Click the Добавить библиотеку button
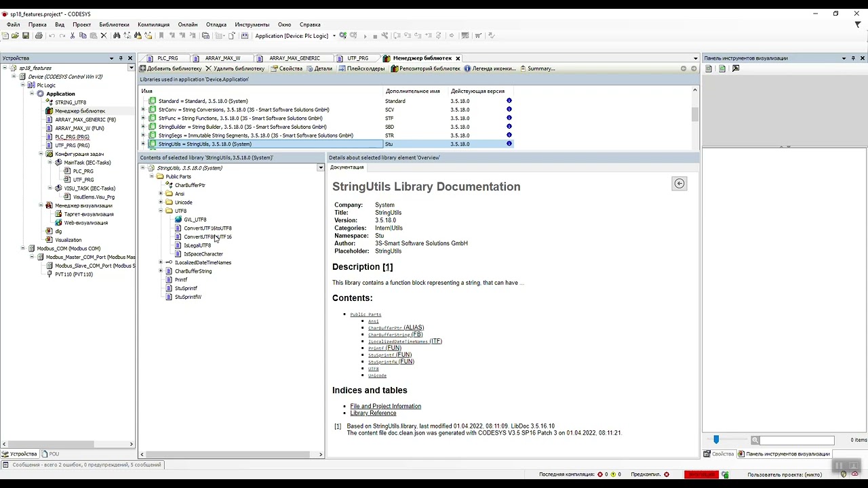868x488 pixels. coord(170,68)
